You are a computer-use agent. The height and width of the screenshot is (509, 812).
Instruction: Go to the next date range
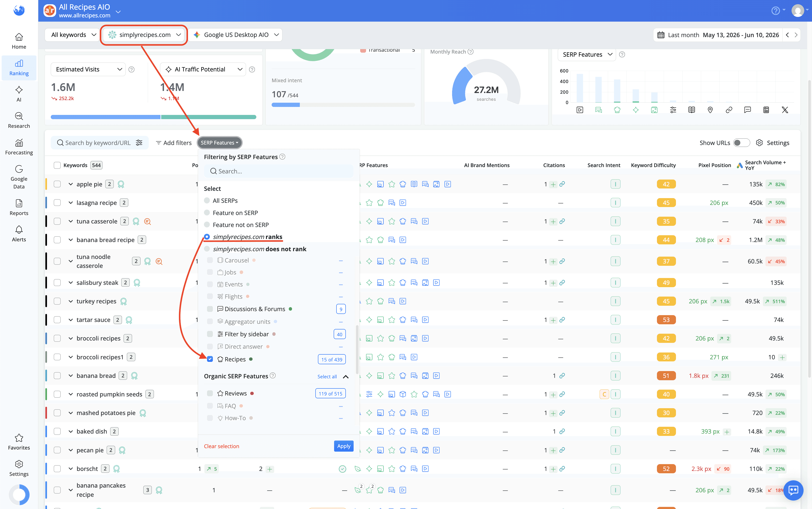[796, 35]
